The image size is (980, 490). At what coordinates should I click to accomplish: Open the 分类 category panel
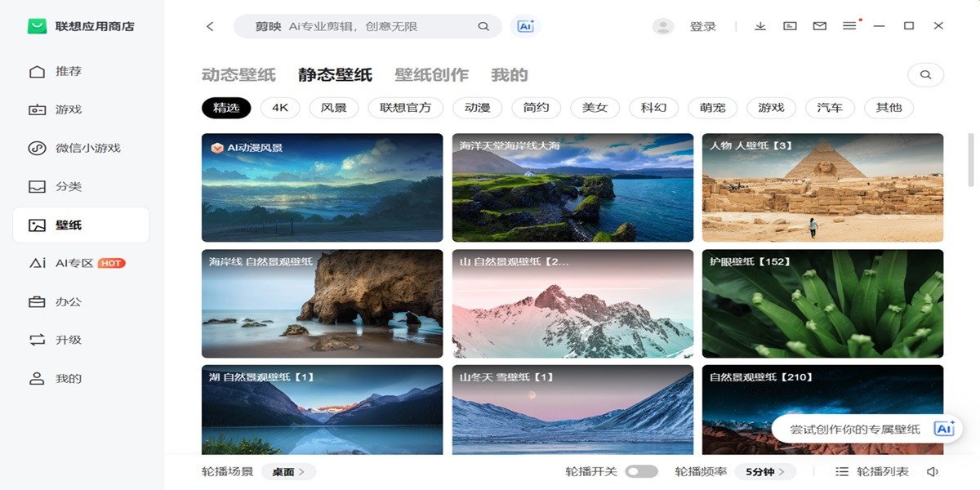tap(56, 186)
